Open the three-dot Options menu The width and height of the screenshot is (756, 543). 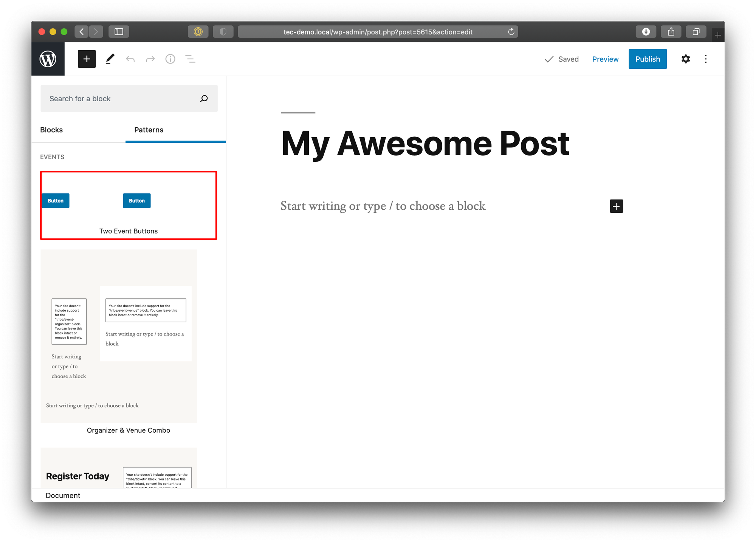click(x=706, y=59)
